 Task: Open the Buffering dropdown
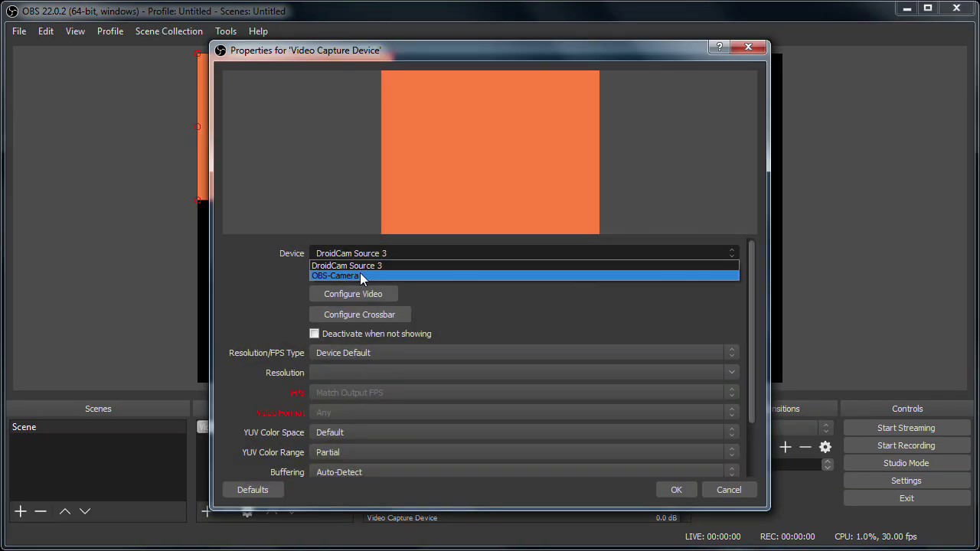click(524, 472)
